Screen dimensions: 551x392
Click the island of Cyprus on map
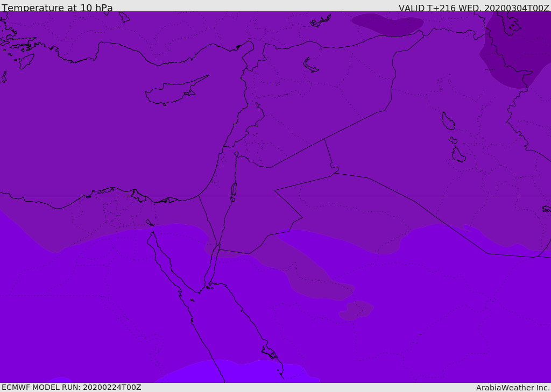pyautogui.click(x=176, y=91)
